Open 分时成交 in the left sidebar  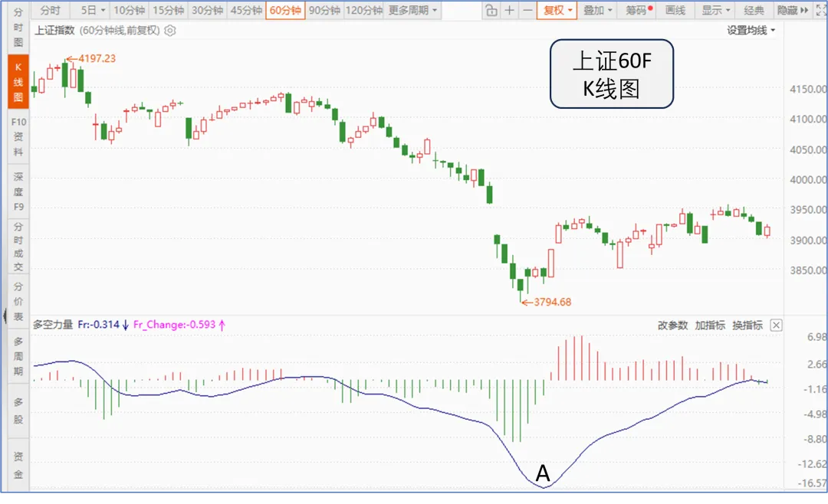click(18, 247)
